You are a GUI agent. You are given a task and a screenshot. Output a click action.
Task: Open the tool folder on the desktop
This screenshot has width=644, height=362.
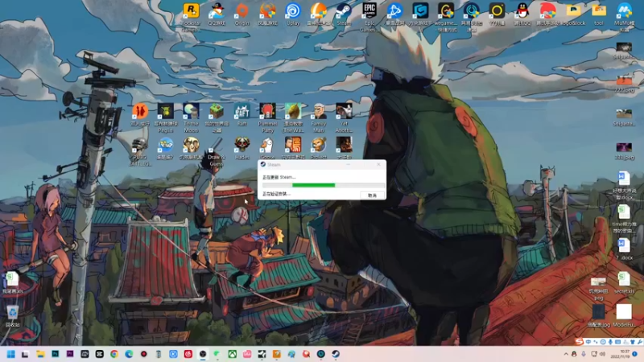[598, 14]
